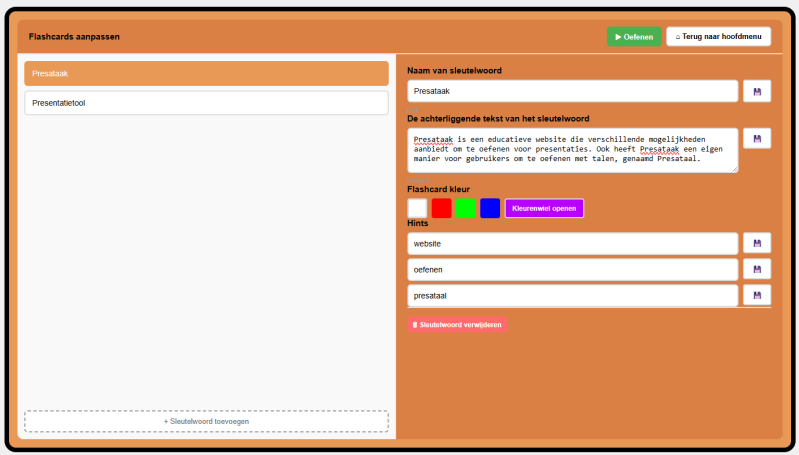The image size is (799, 455).
Task: Click into the keyword description textarea
Action: (573, 150)
